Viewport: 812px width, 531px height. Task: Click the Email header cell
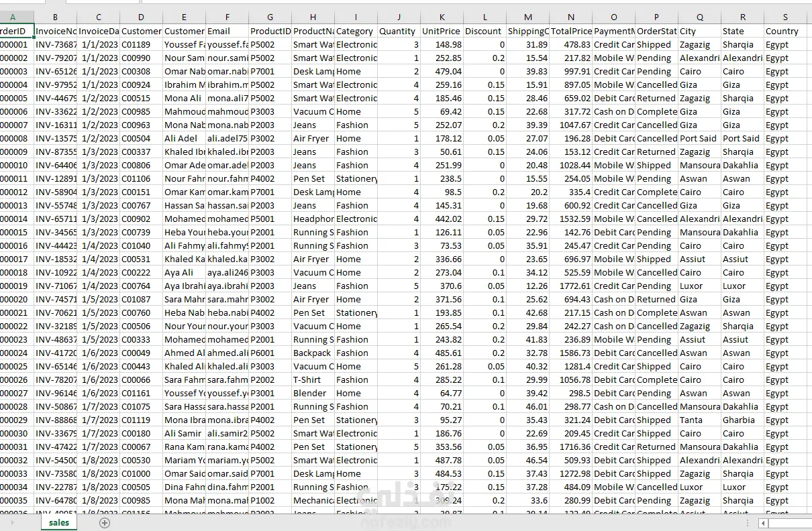click(x=227, y=31)
